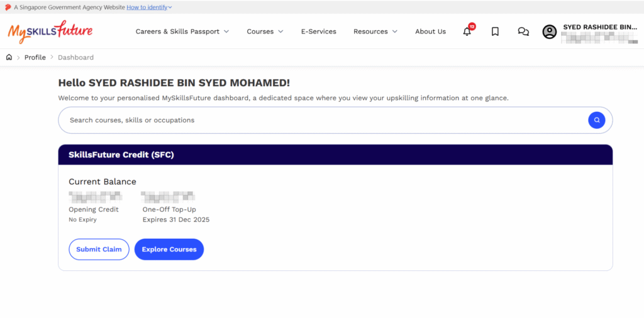Open the E-Services menu item
The height and width of the screenshot is (318, 644).
[x=318, y=31]
